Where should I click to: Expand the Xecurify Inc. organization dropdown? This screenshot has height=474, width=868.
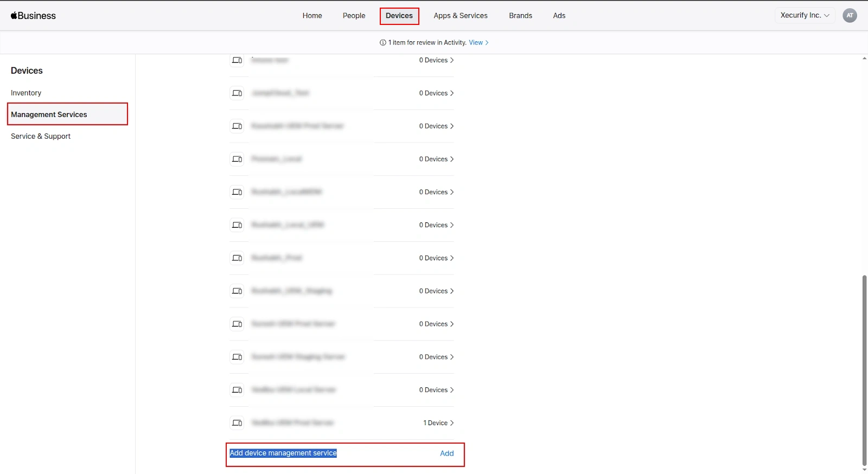click(x=805, y=15)
